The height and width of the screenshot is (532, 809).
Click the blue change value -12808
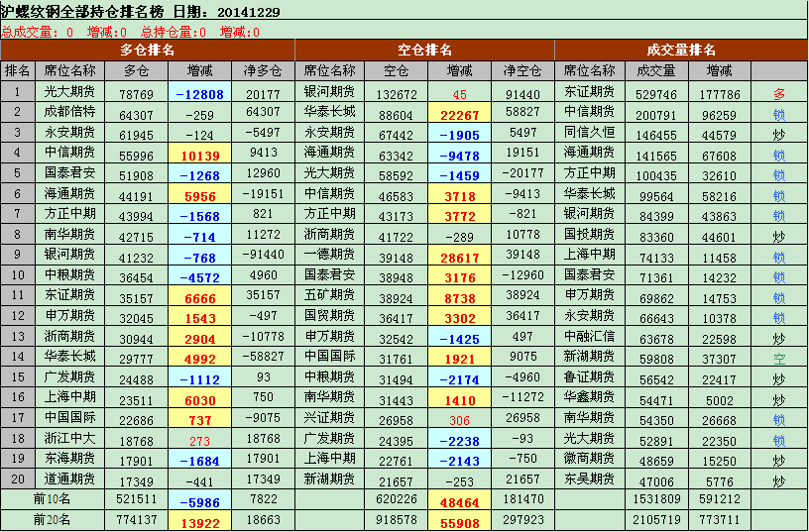[x=199, y=94]
